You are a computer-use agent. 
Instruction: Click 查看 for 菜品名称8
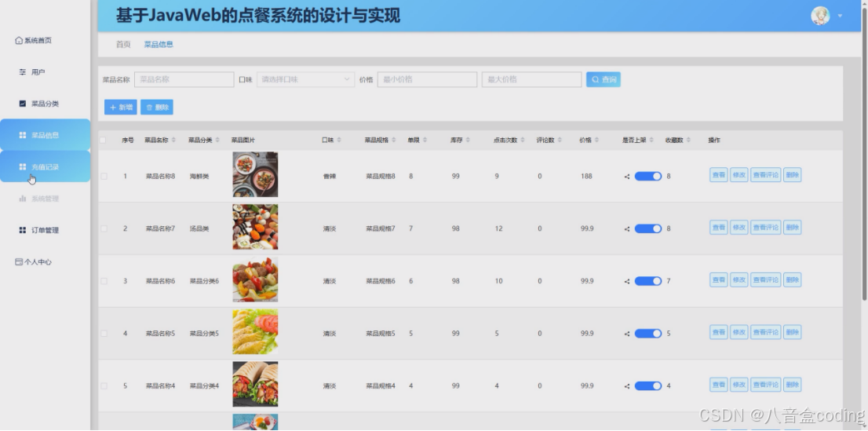click(719, 175)
